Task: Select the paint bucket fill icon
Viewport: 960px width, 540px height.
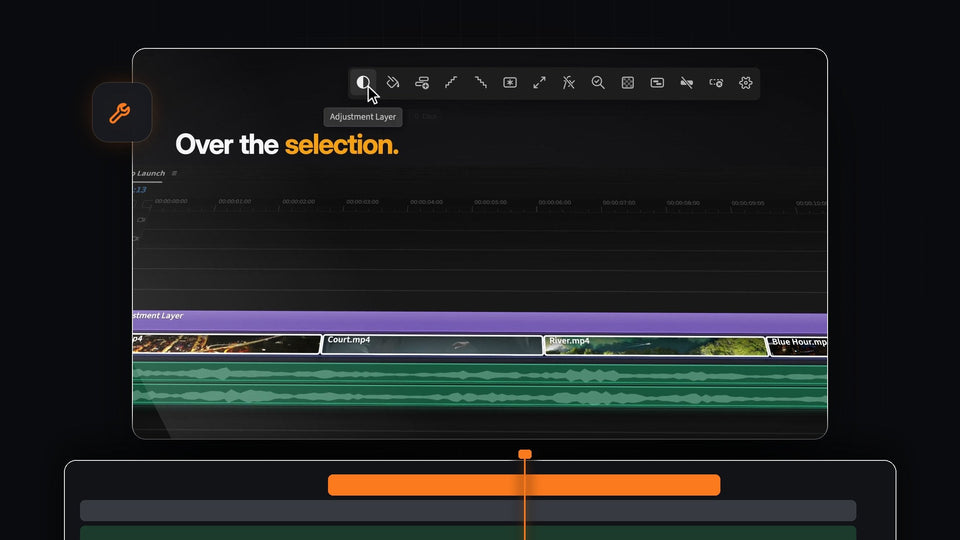Action: [392, 82]
